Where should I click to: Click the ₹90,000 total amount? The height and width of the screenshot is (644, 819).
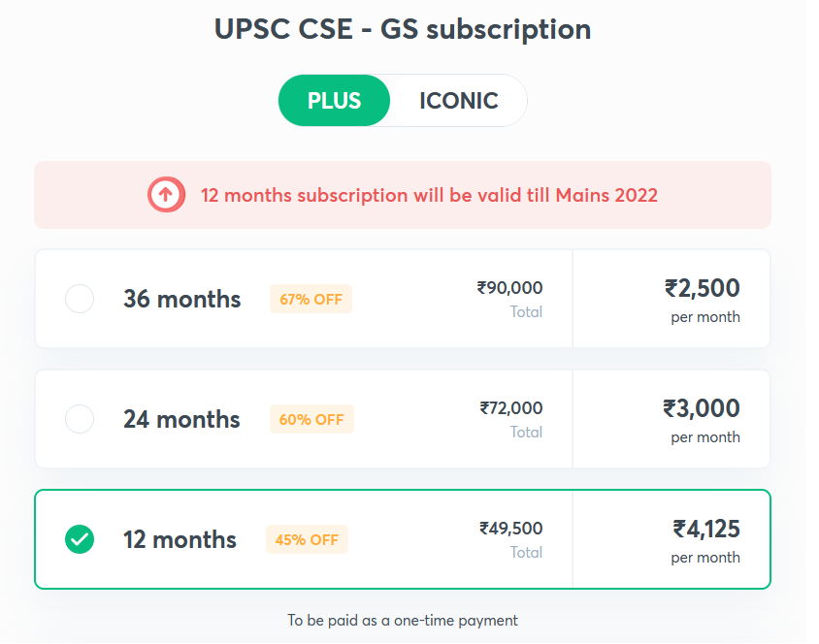point(509,288)
